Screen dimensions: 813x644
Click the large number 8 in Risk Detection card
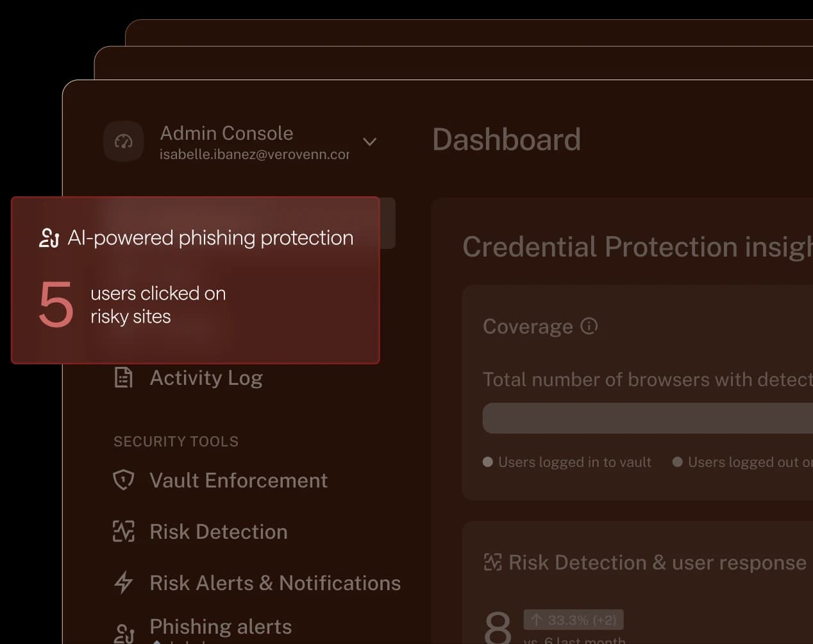coord(498,627)
